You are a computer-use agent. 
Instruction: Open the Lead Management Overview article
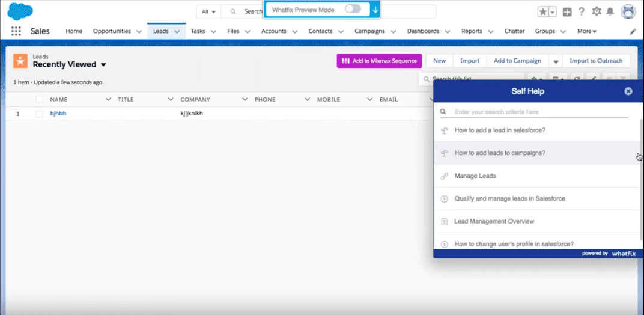538,221
